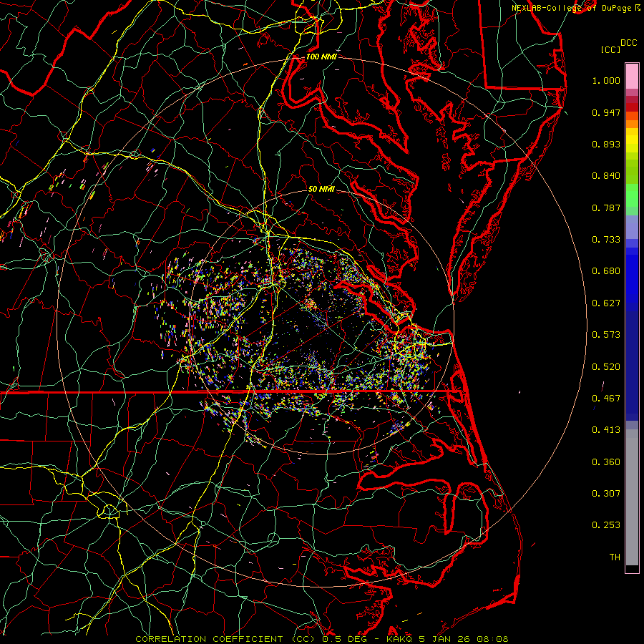Click the 0.253 scale label
This screenshot has width=644, height=644.
(606, 525)
